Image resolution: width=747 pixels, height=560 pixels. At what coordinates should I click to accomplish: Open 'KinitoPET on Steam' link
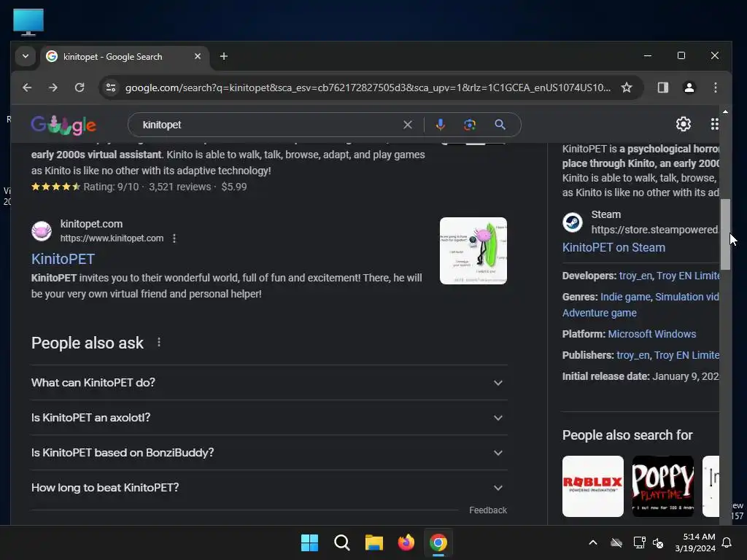pyautogui.click(x=614, y=248)
